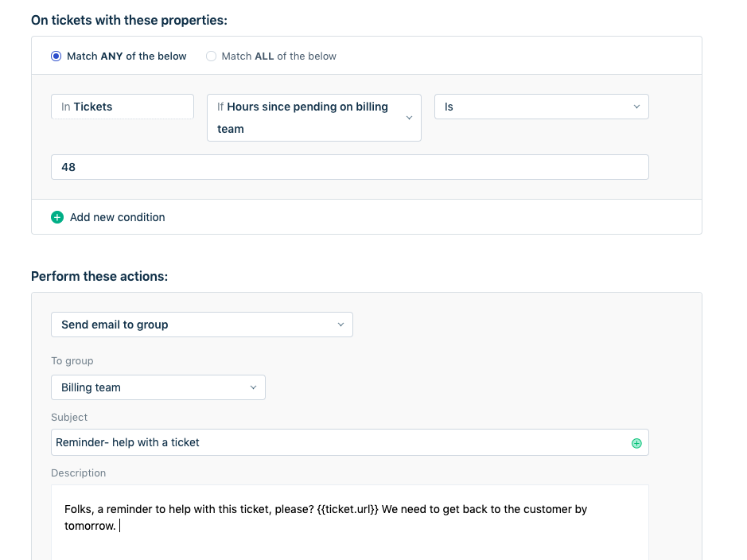Click the chevron arrow in the Is dropdown
747x560 pixels.
[x=636, y=107]
